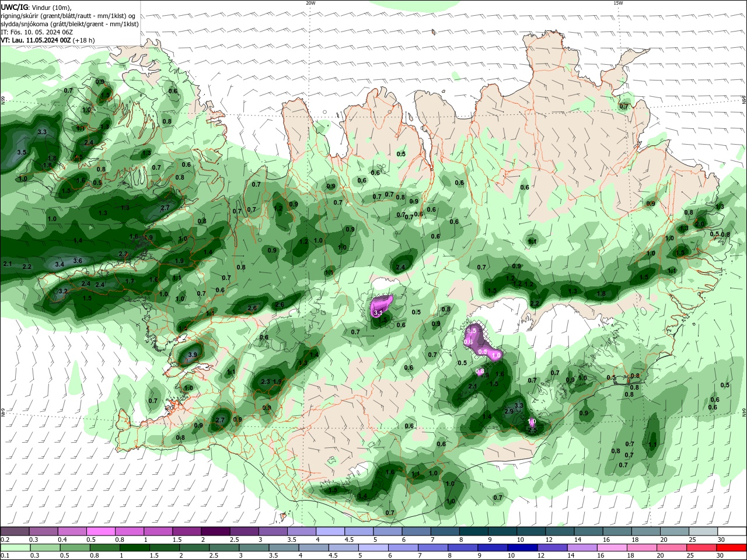Click the 'slydda/snjókoma' legend description line
The height and width of the screenshot is (560, 747).
click(x=69, y=24)
